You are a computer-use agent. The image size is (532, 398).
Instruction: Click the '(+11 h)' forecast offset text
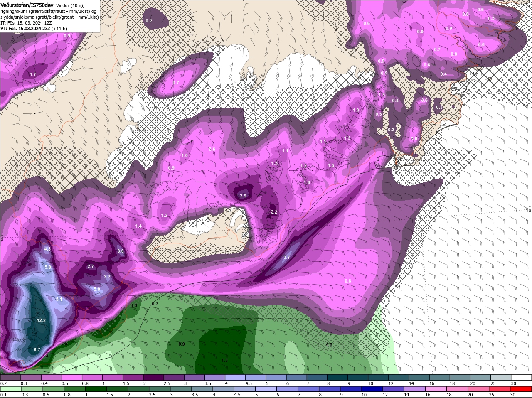[60, 29]
